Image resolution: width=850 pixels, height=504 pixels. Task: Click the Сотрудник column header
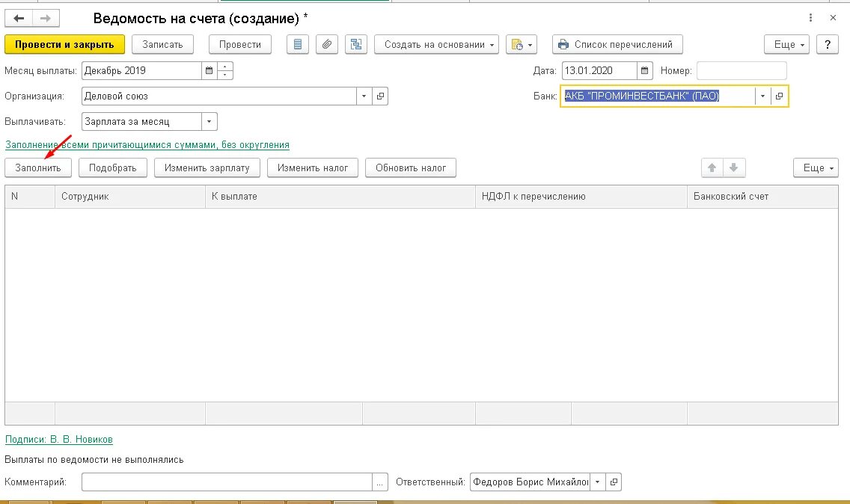point(130,197)
